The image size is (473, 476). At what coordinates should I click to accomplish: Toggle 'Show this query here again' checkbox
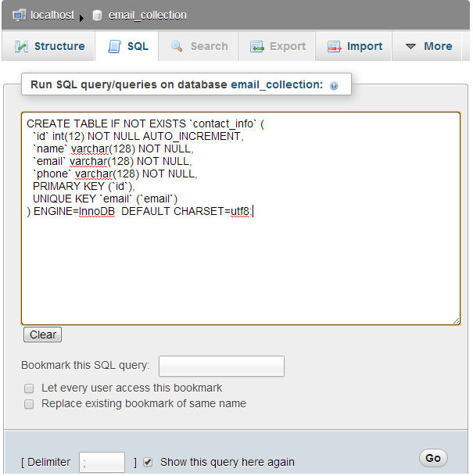[x=148, y=462]
